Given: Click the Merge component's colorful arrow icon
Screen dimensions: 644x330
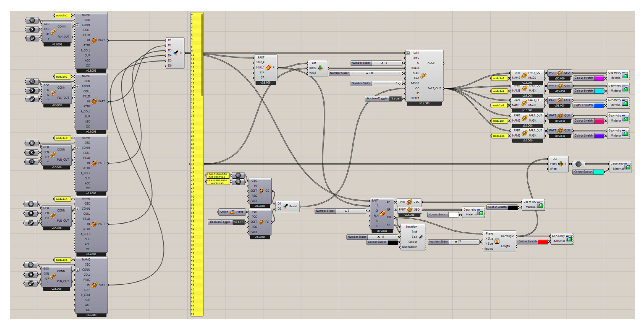Looking at the screenshot, I should click(x=176, y=53).
